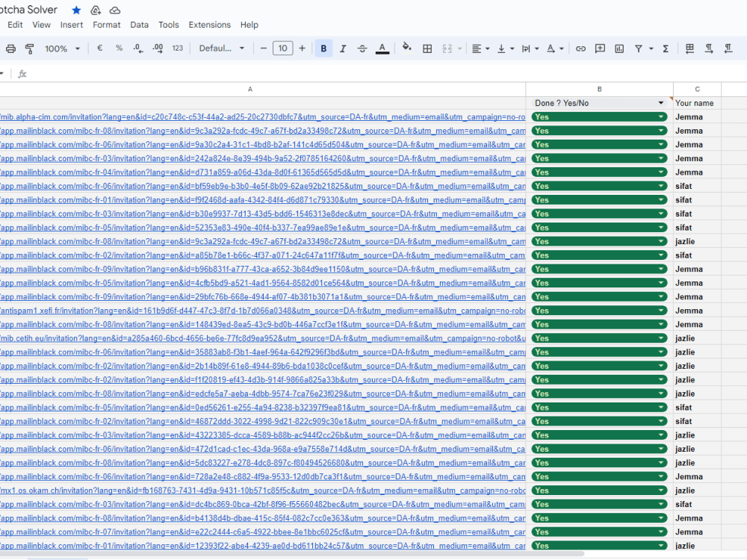Toggle bold formatting
The width and height of the screenshot is (747, 560).
pyautogui.click(x=323, y=48)
